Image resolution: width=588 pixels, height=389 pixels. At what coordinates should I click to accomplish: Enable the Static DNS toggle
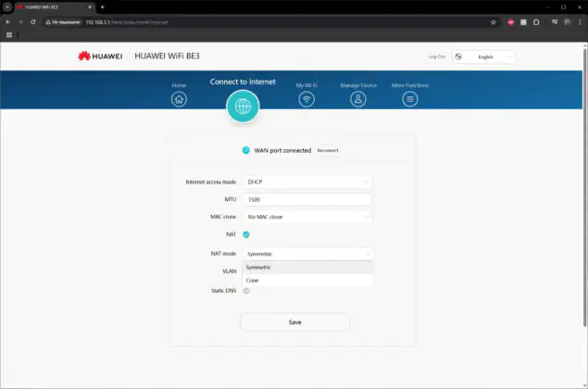click(246, 291)
